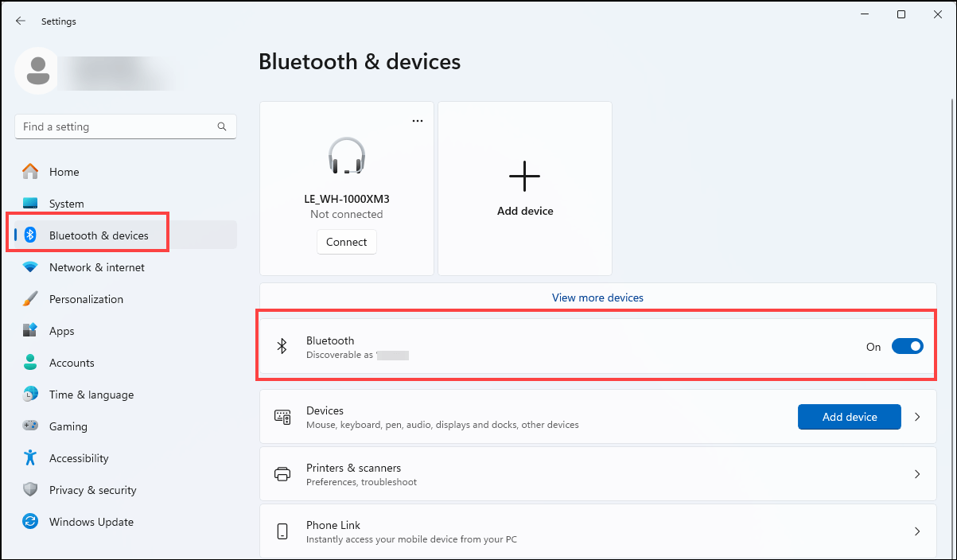The width and height of the screenshot is (957, 560).
Task: Click the back arrow in Settings header
Action: click(x=21, y=21)
